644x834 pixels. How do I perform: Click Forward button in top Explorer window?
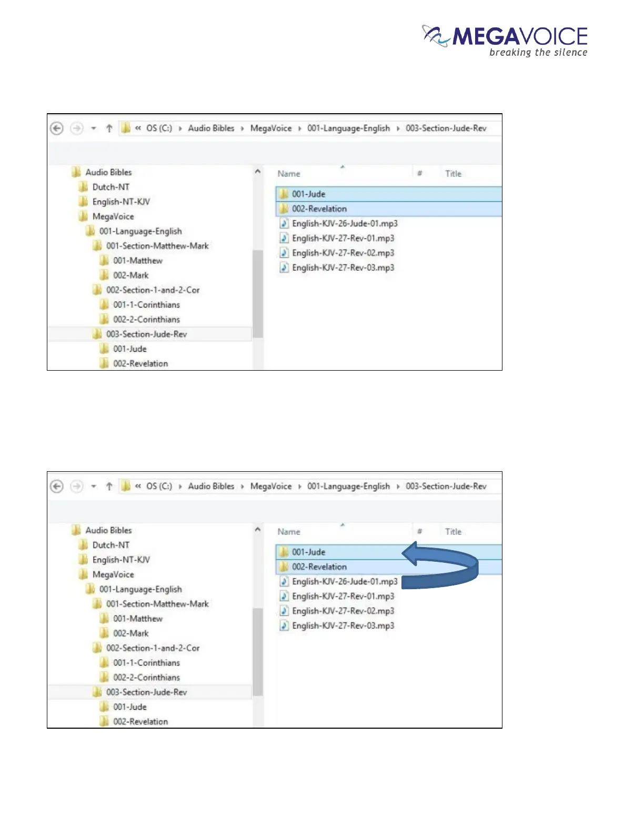click(77, 128)
